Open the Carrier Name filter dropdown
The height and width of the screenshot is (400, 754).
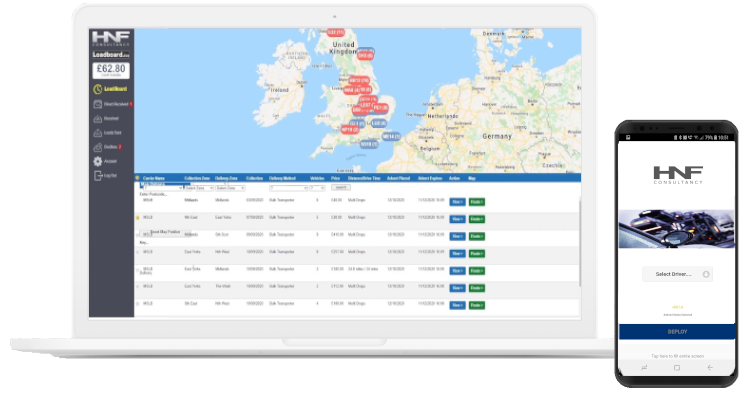point(162,188)
